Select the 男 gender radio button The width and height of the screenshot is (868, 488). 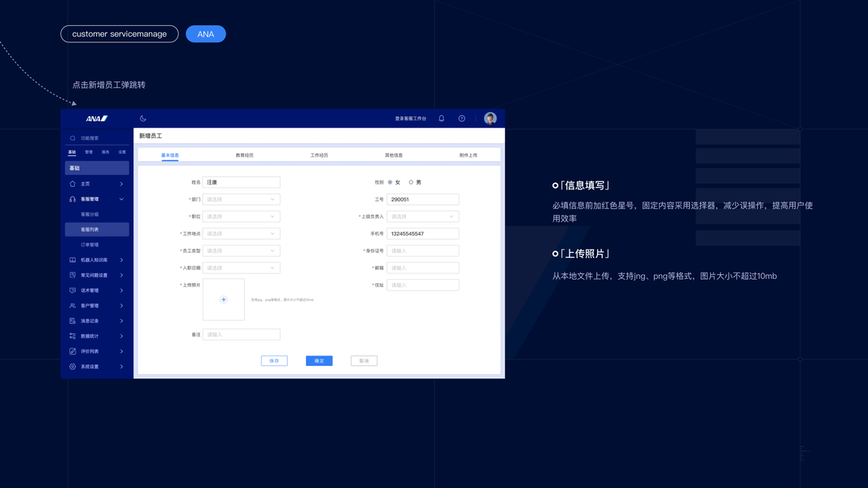point(411,182)
